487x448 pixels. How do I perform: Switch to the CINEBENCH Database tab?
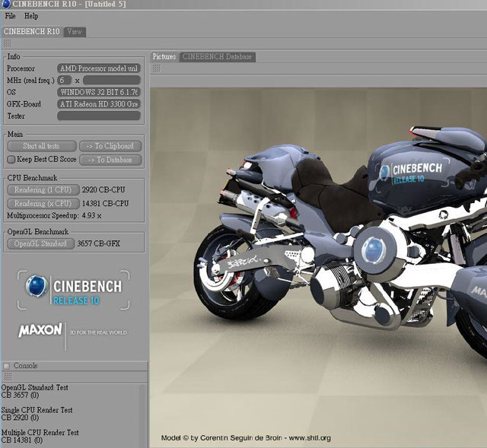pos(217,57)
